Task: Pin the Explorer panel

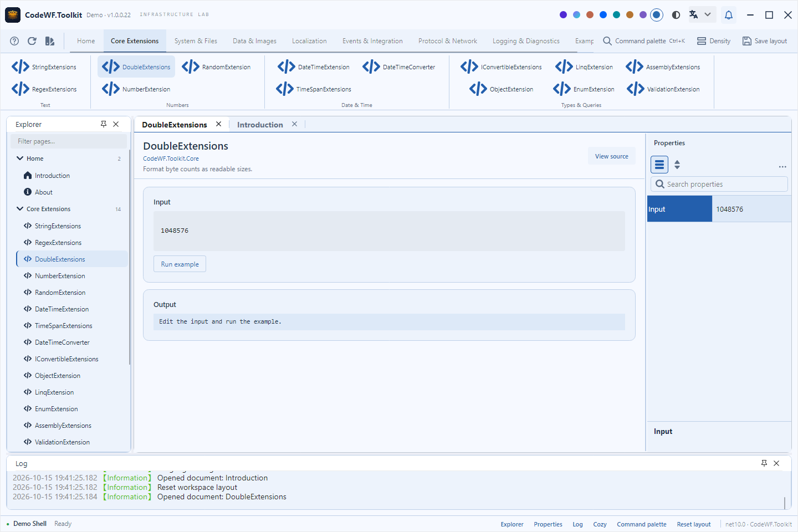Action: coord(104,124)
